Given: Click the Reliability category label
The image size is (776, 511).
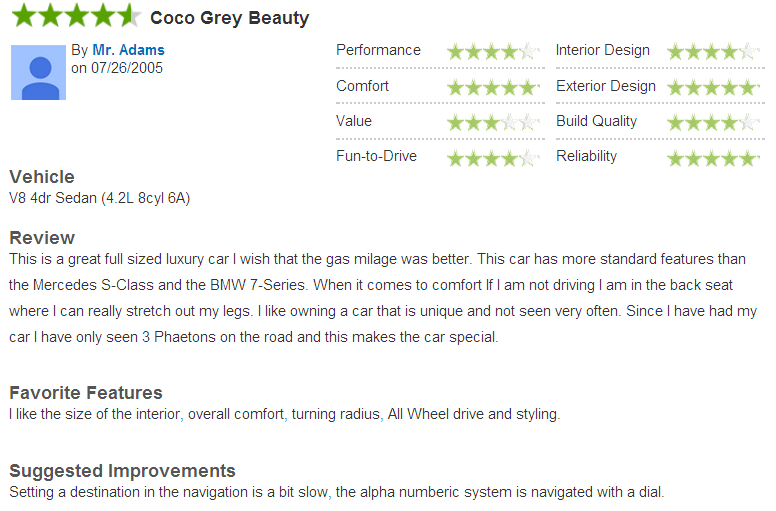Looking at the screenshot, I should coord(586,156).
